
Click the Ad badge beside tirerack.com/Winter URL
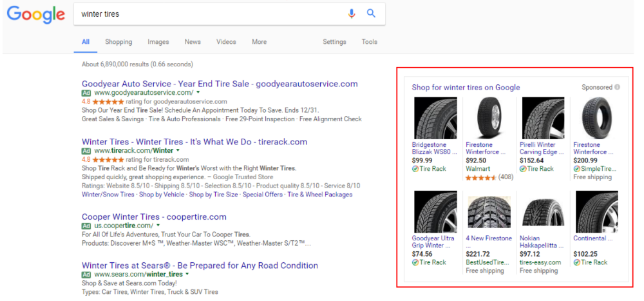click(86, 151)
